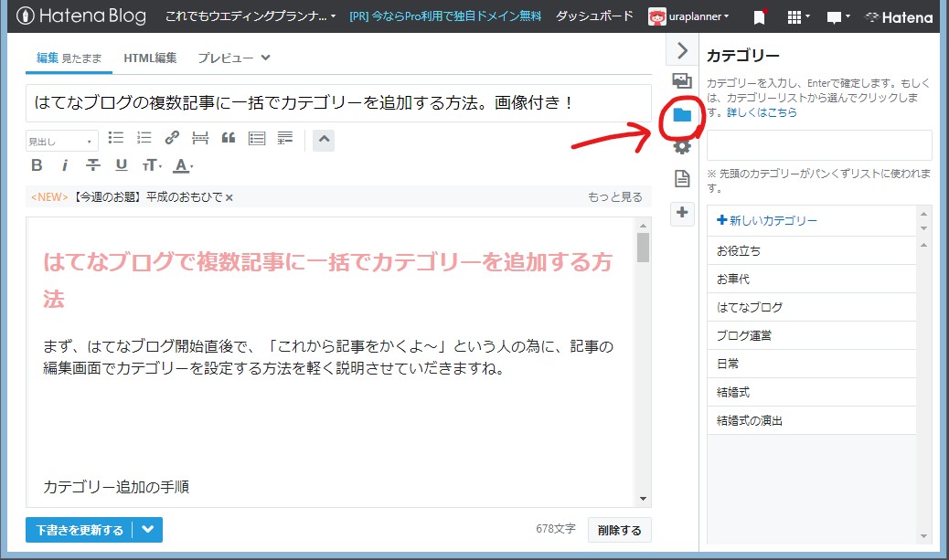Insert a blockquote with the quote icon

click(x=228, y=138)
